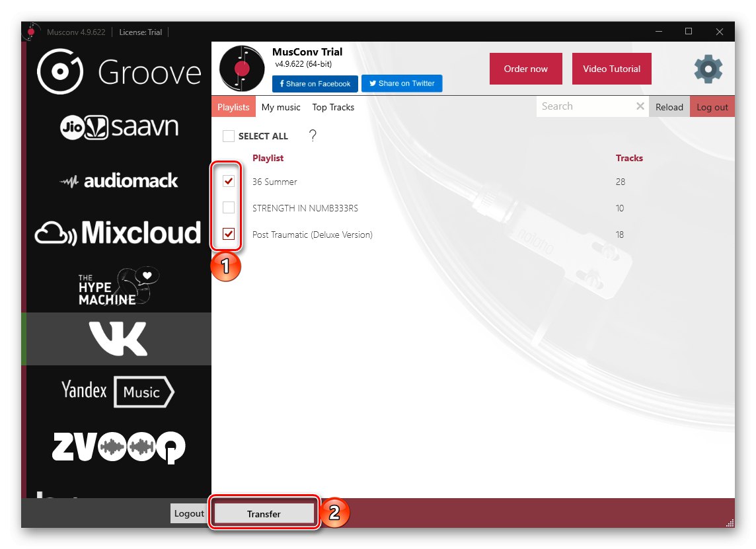Viewport: 756px width, 549px height.
Task: Open the audiomack service
Action: [x=119, y=181]
